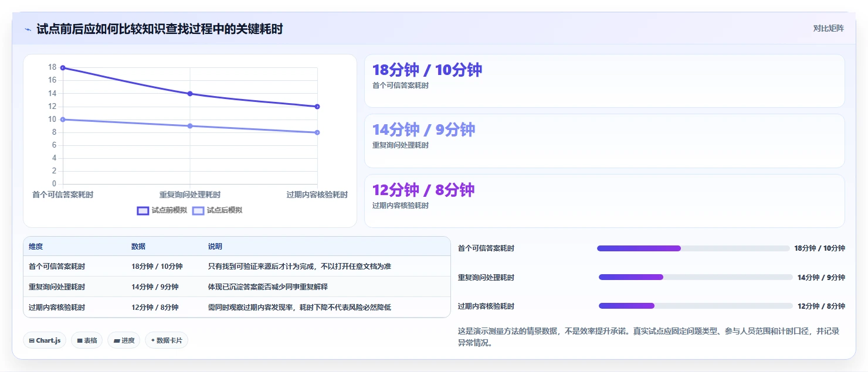Click the description starting 只有找到可验证来源后
The image size is (868, 372).
coord(300,267)
